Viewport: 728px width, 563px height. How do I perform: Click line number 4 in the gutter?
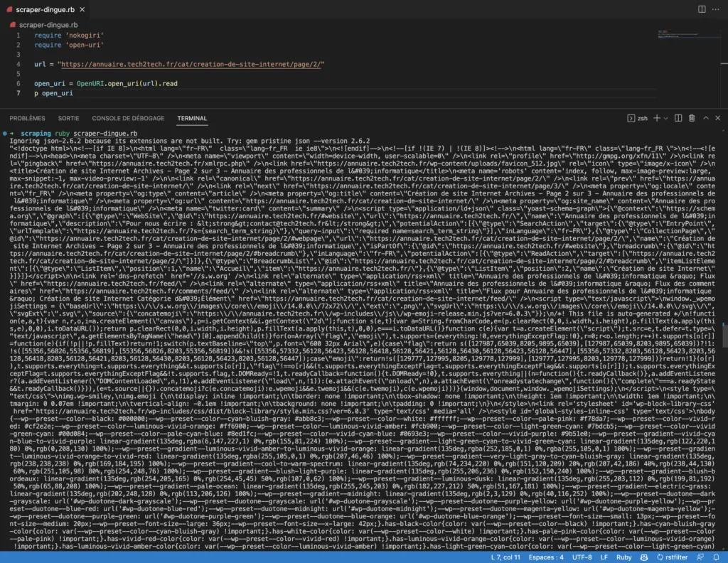click(x=18, y=64)
